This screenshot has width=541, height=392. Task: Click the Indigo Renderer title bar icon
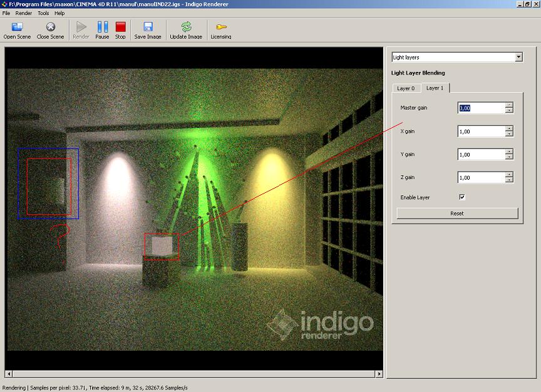tap(4, 4)
